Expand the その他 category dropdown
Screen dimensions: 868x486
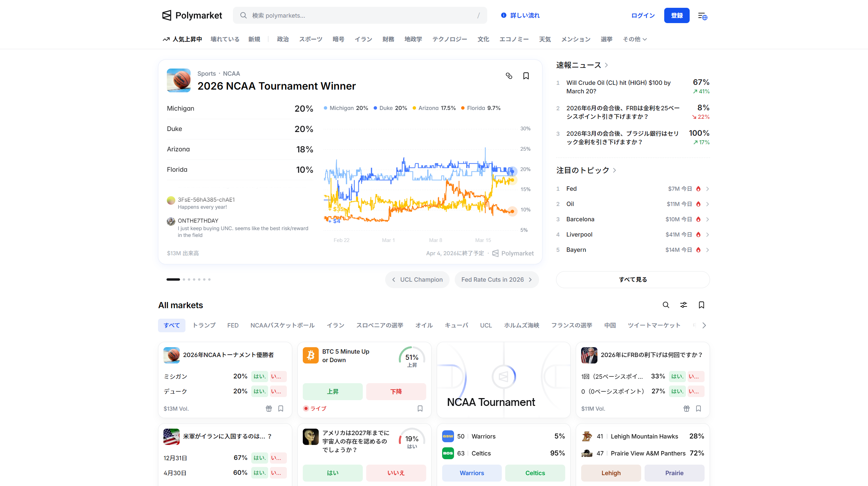[635, 39]
